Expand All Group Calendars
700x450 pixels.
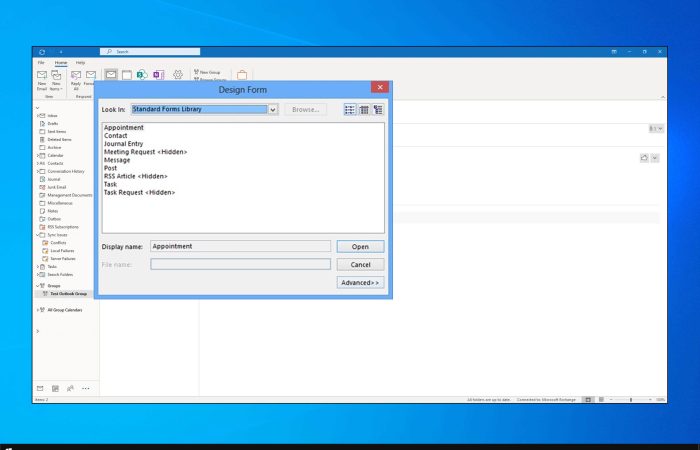[x=38, y=310]
